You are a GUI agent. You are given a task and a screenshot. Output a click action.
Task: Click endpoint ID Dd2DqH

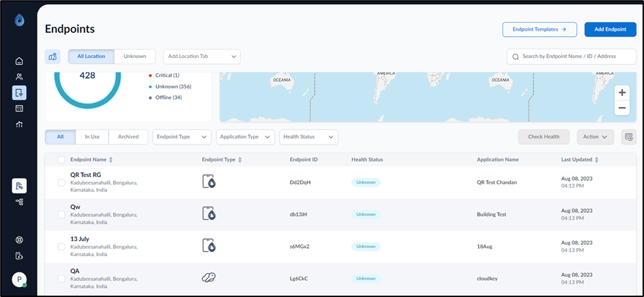[x=300, y=182]
